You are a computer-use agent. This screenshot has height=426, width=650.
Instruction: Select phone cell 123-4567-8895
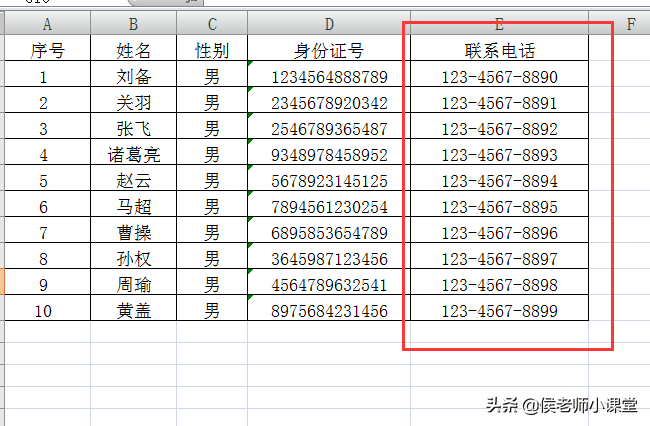[500, 204]
